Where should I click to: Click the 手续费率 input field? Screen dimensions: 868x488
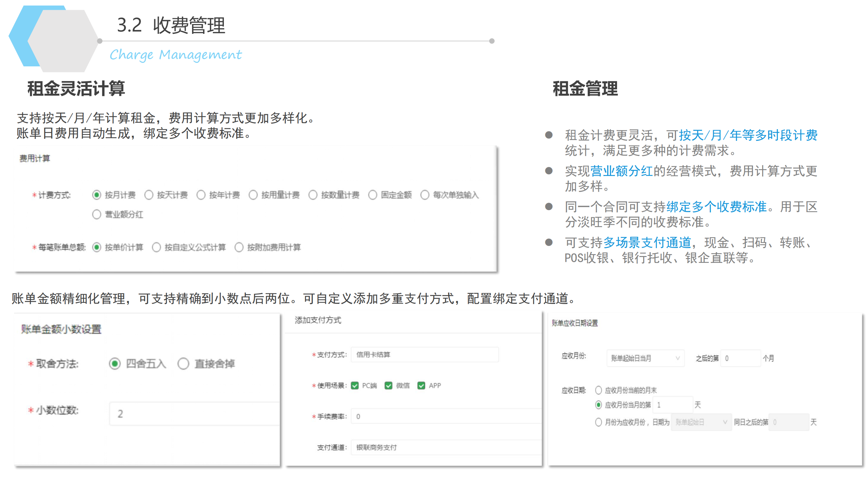click(x=445, y=417)
